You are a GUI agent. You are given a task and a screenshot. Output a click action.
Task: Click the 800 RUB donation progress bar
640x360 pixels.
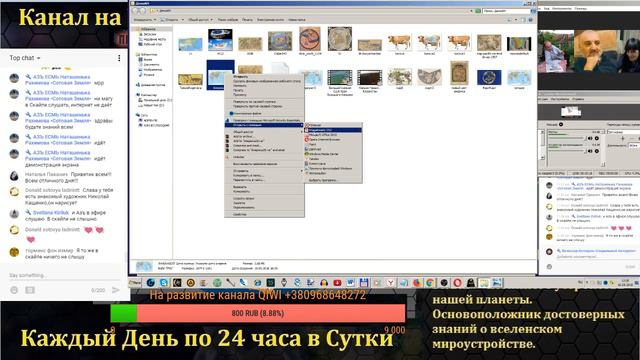coord(258,313)
